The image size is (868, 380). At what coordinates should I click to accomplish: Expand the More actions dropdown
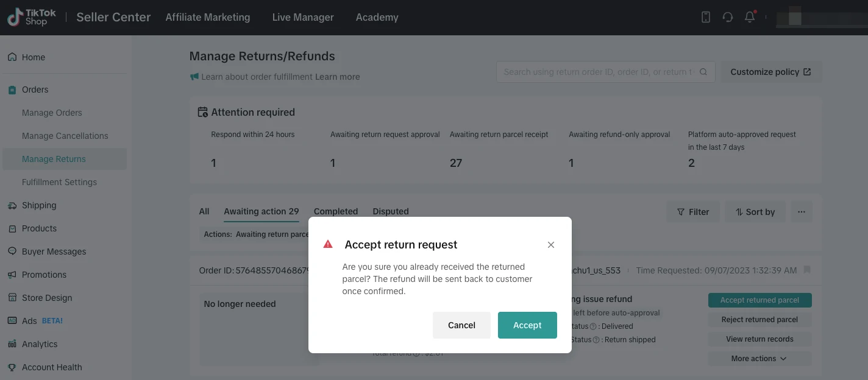click(x=759, y=359)
